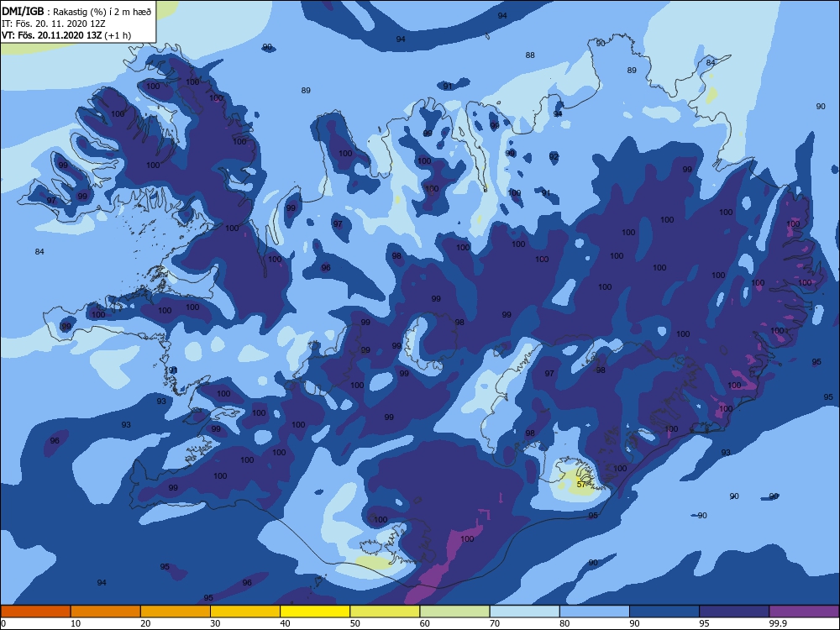Choose the amber 30–40 legend swatch
Image resolution: width=840 pixels, height=630 pixels.
tap(245, 612)
